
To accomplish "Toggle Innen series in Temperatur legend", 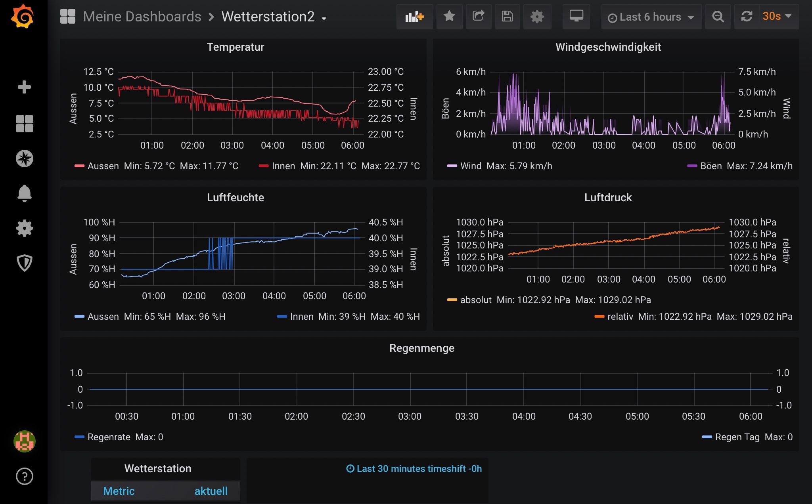I will (x=283, y=166).
